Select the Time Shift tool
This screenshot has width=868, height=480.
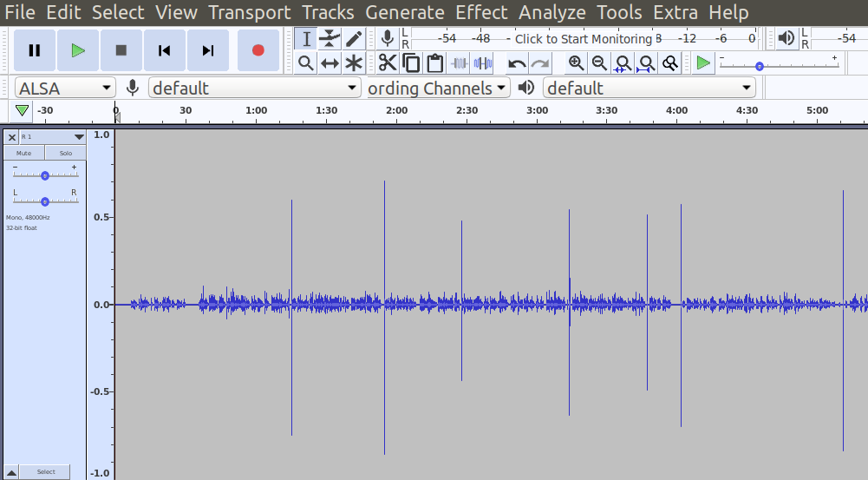pyautogui.click(x=330, y=63)
